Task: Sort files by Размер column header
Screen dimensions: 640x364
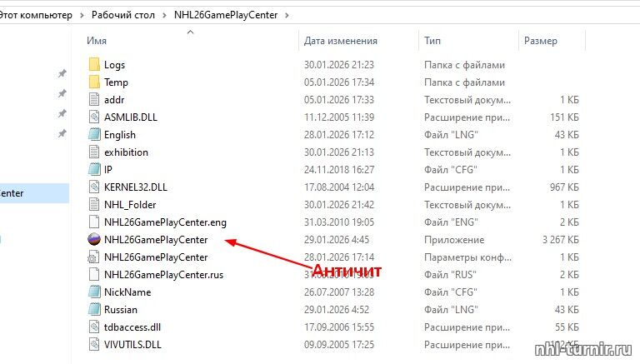Action: 540,40
